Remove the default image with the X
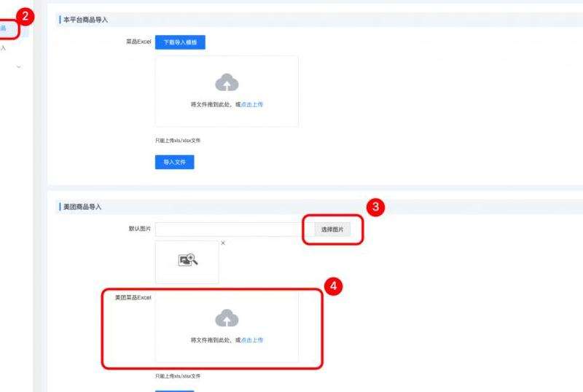 [x=223, y=243]
